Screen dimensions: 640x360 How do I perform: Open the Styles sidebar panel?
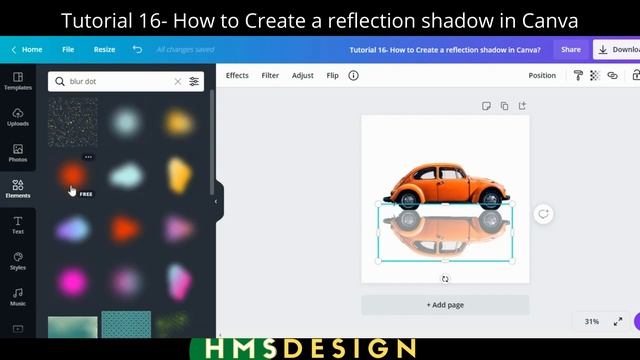click(x=18, y=260)
